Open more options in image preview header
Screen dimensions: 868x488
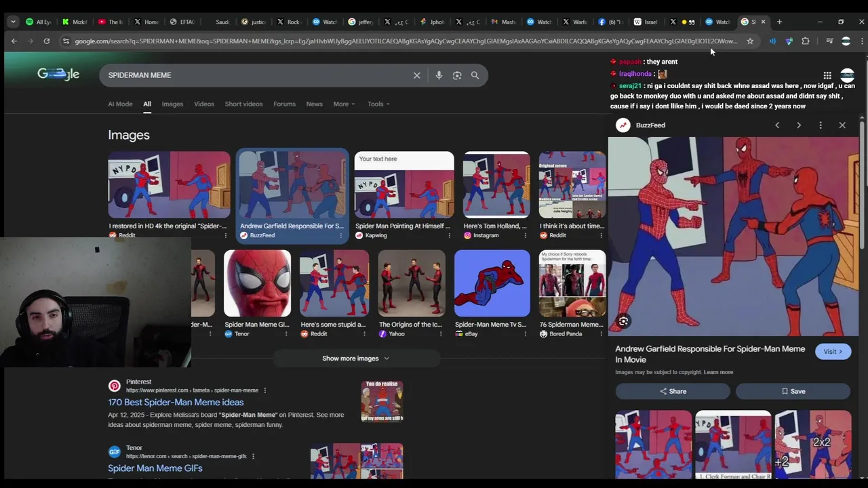[821, 125]
